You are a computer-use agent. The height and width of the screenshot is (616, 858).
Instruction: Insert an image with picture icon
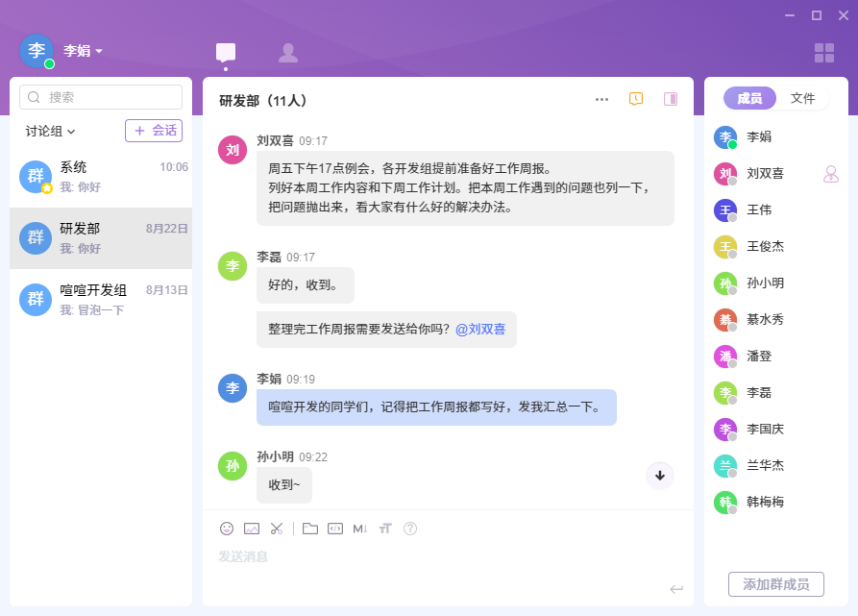[x=252, y=529]
